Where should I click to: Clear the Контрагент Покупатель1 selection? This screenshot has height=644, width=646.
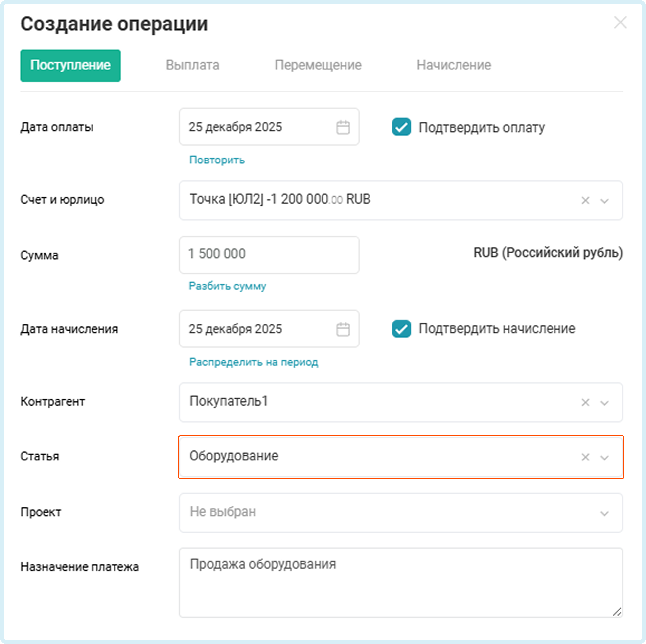(585, 402)
